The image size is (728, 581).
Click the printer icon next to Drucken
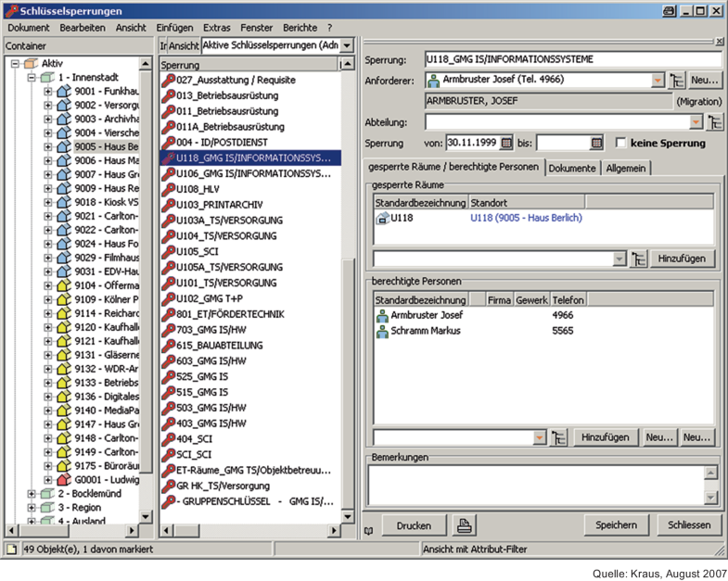pyautogui.click(x=465, y=525)
